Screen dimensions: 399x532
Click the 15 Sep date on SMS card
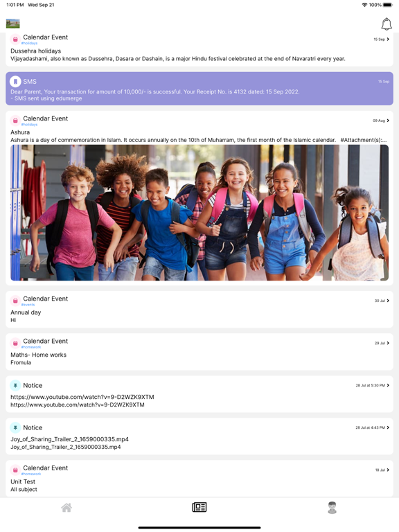(384, 82)
